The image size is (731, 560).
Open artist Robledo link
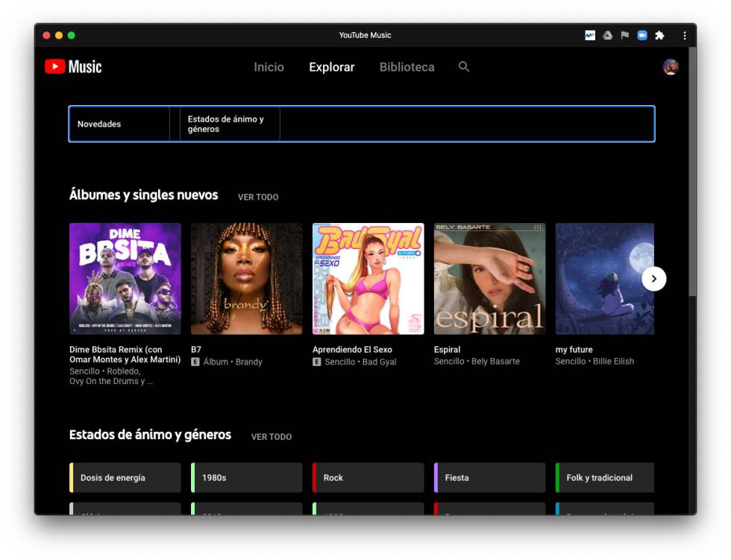click(122, 371)
